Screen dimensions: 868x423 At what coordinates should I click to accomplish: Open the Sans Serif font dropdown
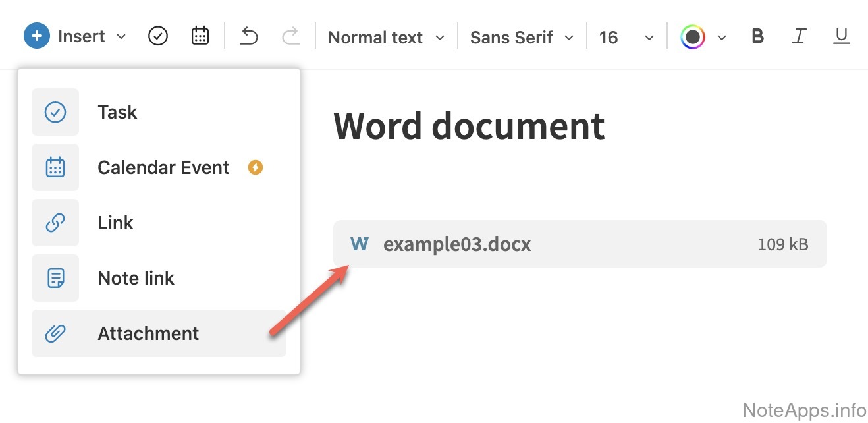point(522,38)
